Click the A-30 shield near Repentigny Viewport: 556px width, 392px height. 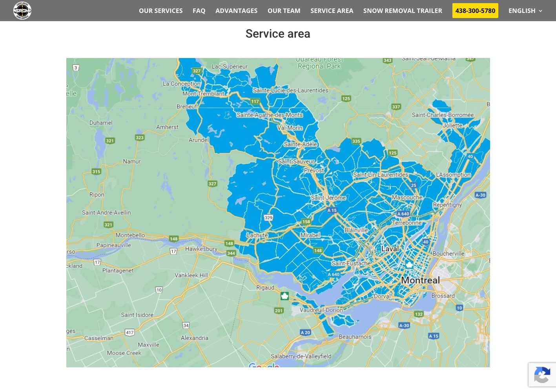[x=480, y=195]
